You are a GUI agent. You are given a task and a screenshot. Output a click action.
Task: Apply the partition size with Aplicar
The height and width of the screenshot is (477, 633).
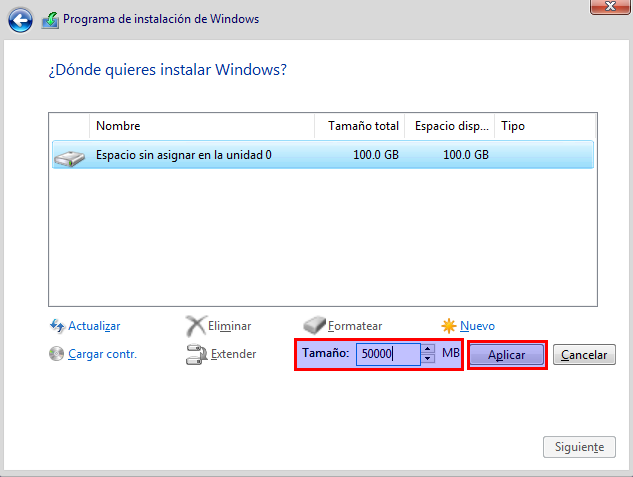pos(507,355)
